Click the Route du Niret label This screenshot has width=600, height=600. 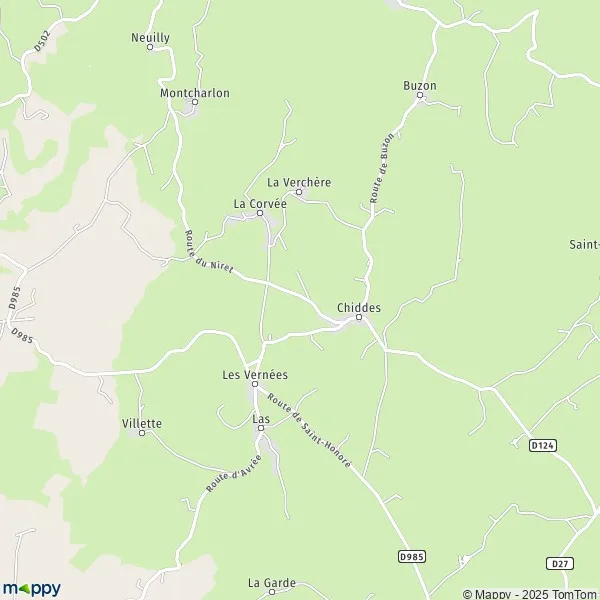click(209, 251)
